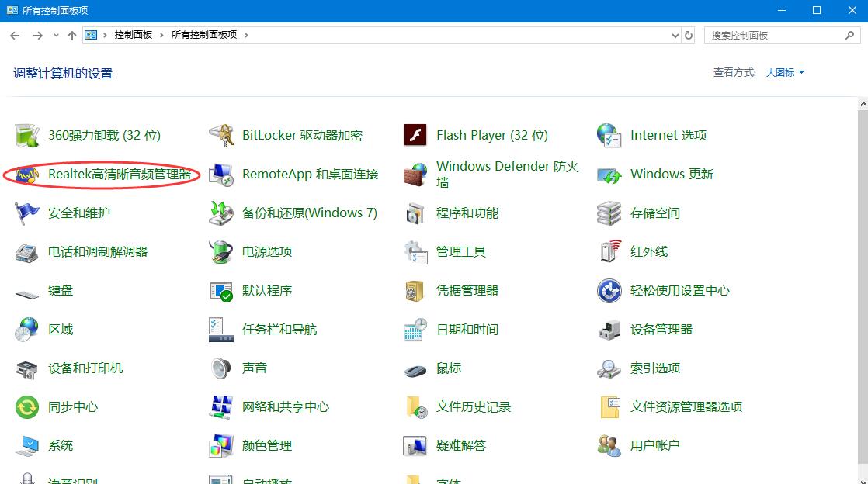Click the vertical scrollbar up arrow
This screenshot has height=484, width=868.
click(x=863, y=103)
